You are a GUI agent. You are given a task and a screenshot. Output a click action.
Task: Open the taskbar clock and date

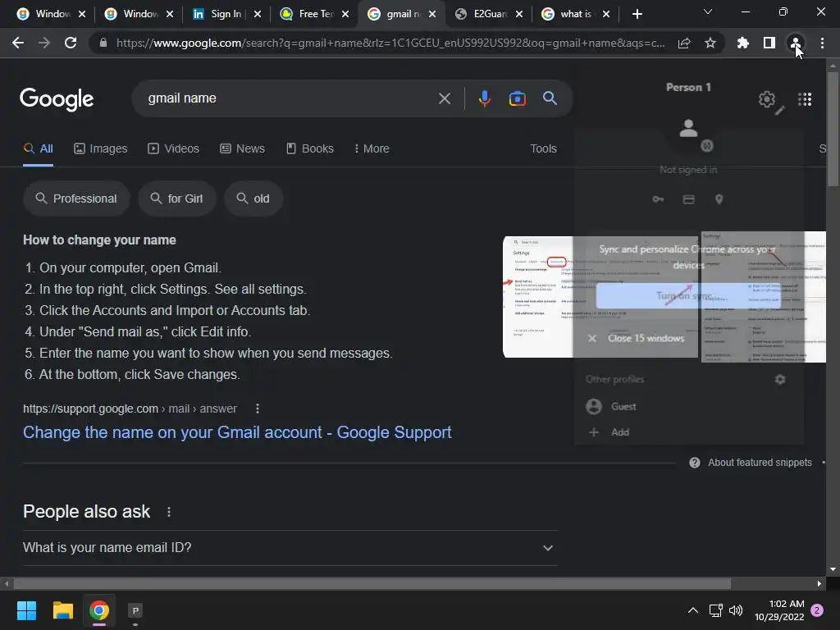779,610
